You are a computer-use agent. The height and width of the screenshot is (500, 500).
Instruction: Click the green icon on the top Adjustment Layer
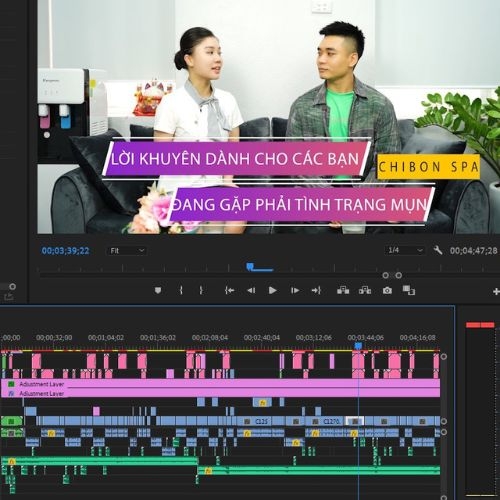[x=11, y=384]
